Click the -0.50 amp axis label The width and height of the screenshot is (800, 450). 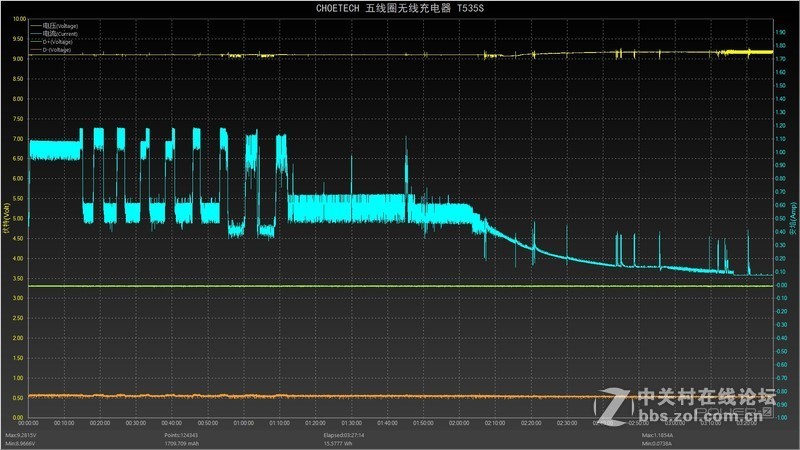pos(781,352)
